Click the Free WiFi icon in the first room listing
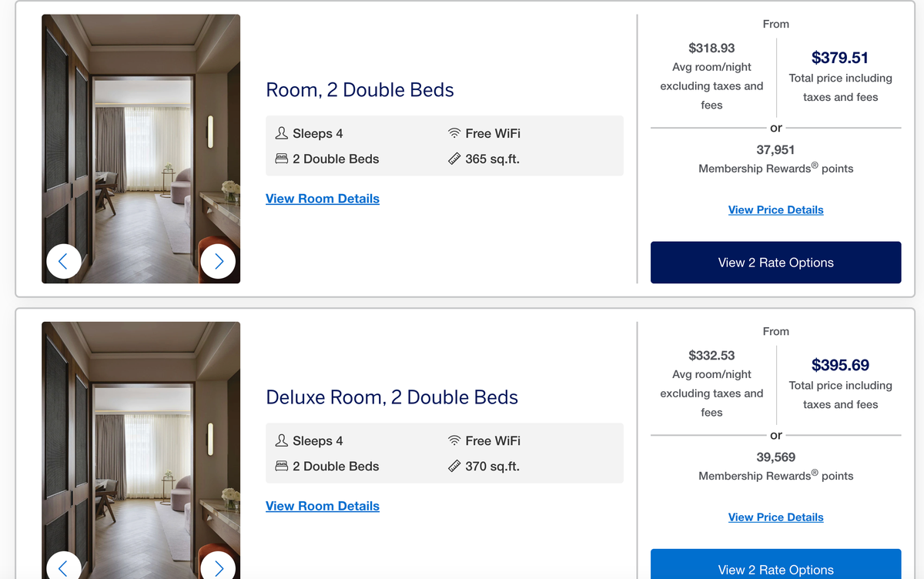The height and width of the screenshot is (579, 924). pyautogui.click(x=455, y=133)
